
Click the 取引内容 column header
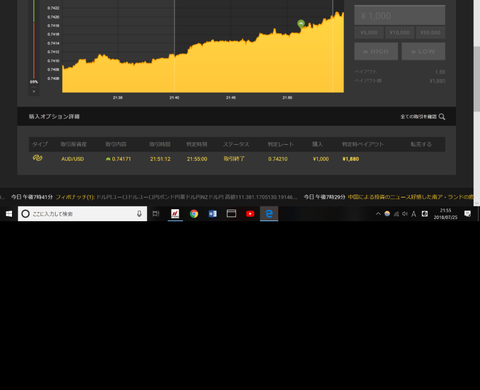(x=116, y=144)
